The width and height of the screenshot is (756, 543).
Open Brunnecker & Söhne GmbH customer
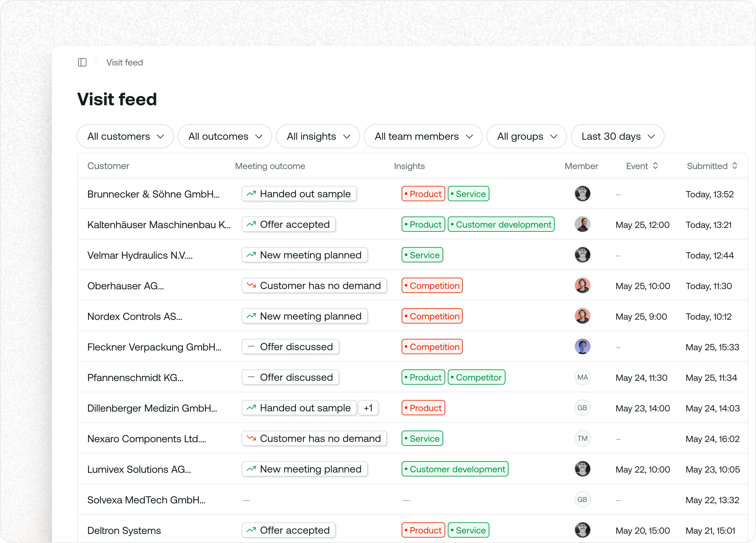tap(153, 194)
